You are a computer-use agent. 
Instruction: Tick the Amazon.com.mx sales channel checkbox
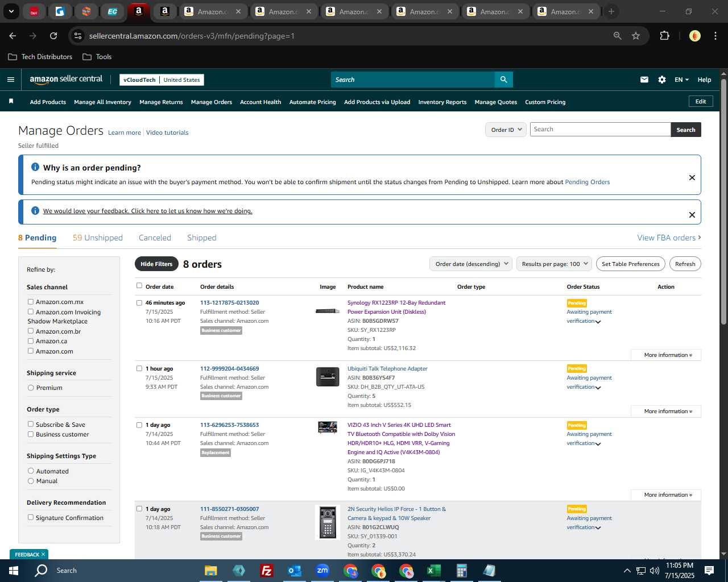[31, 302]
